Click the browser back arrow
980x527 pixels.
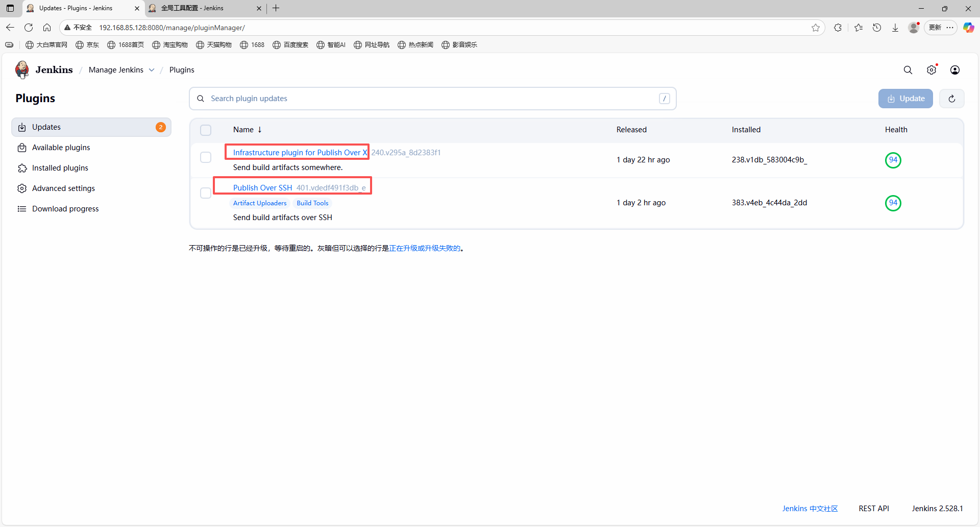[x=10, y=28]
